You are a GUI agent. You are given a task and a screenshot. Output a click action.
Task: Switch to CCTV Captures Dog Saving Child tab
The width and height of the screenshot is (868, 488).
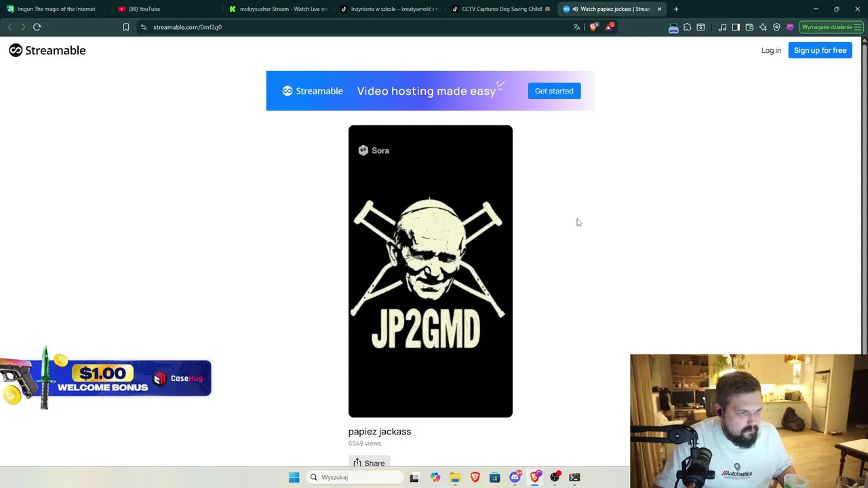tap(500, 9)
